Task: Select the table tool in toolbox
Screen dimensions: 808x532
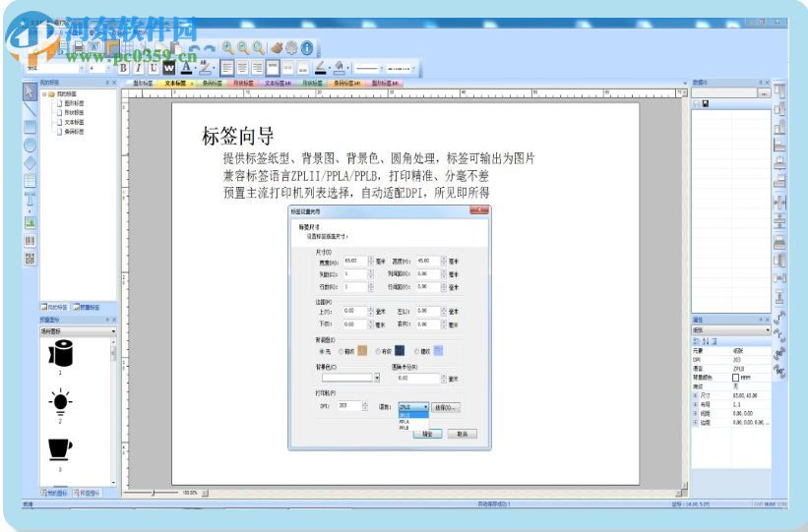Action: click(x=30, y=181)
